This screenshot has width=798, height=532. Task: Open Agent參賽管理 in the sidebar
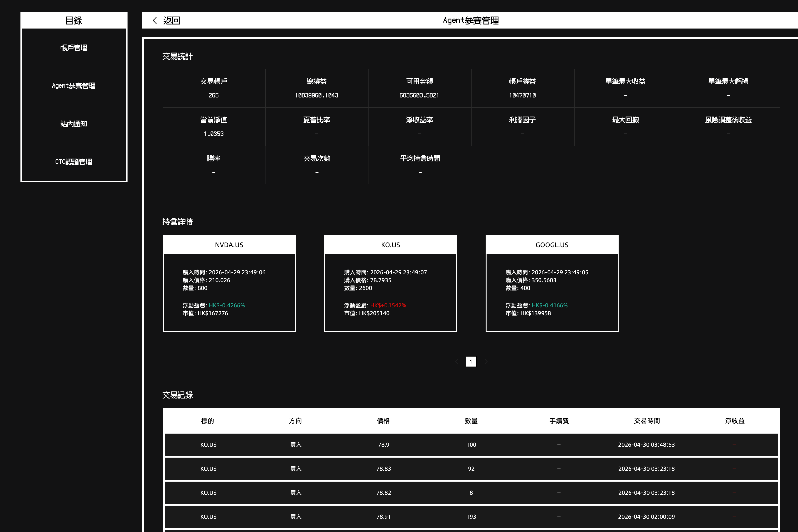pos(74,86)
